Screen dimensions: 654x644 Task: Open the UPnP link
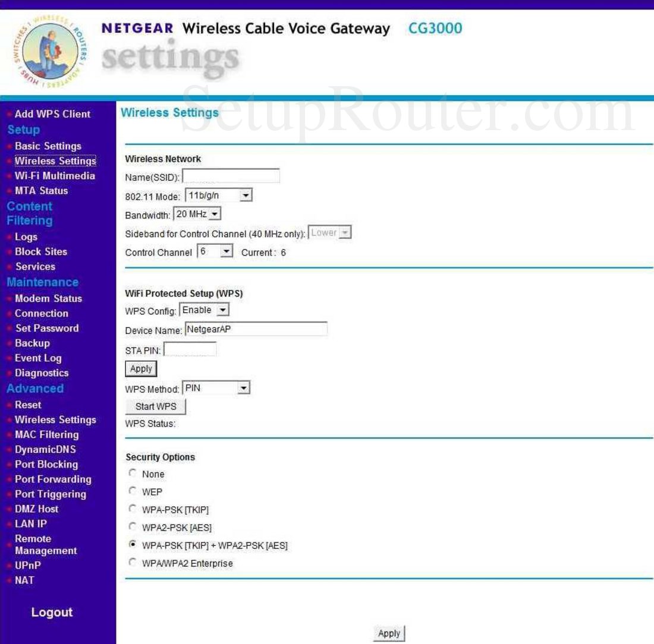(x=28, y=566)
